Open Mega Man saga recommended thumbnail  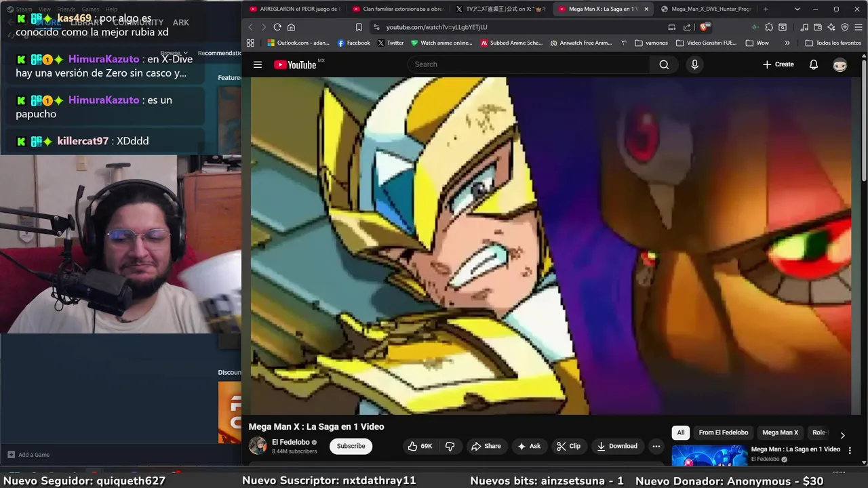click(709, 455)
